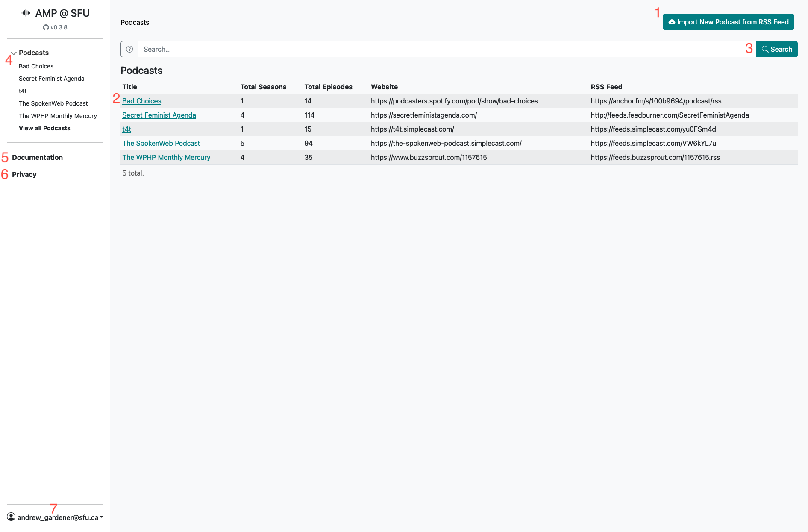
Task: Click the Total Seasons column header
Action: [x=263, y=87]
